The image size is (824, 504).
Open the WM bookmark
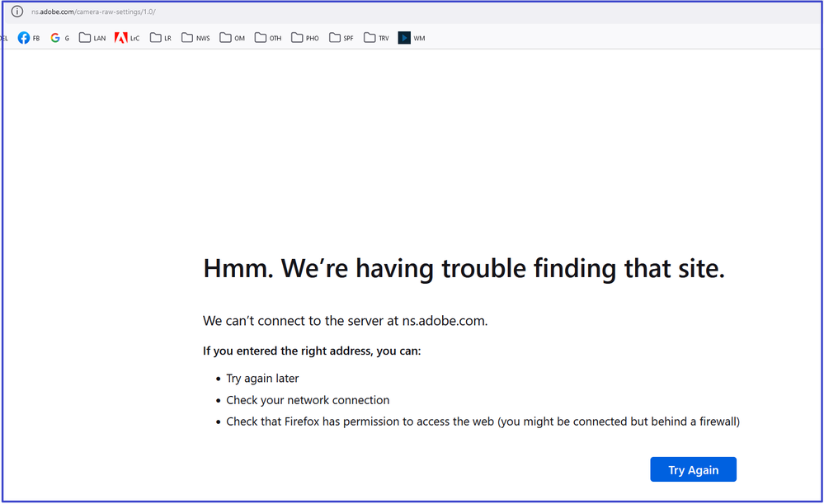412,38
